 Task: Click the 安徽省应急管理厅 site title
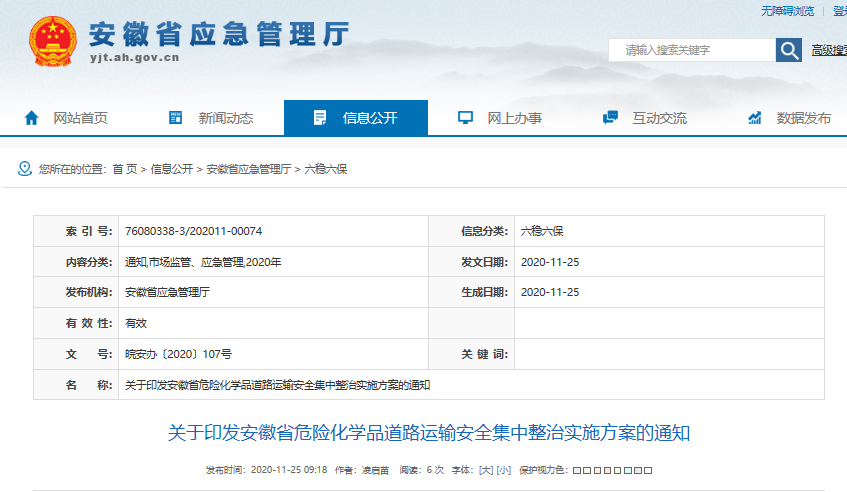coord(219,34)
